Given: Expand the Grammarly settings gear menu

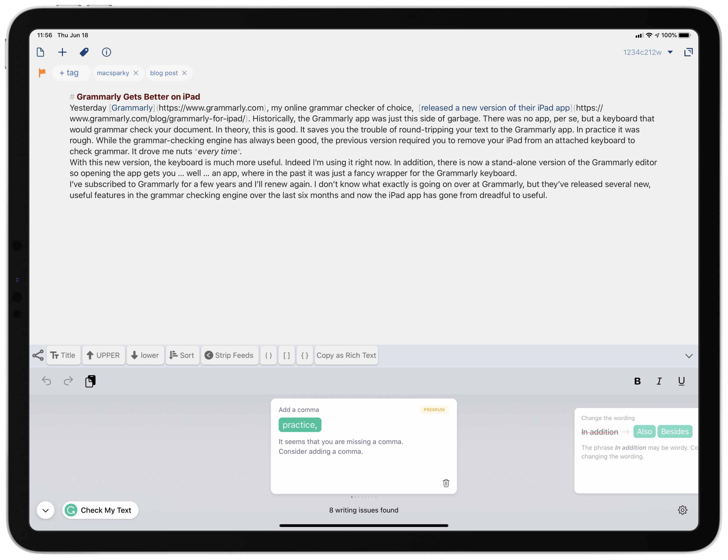Looking at the screenshot, I should point(682,510).
